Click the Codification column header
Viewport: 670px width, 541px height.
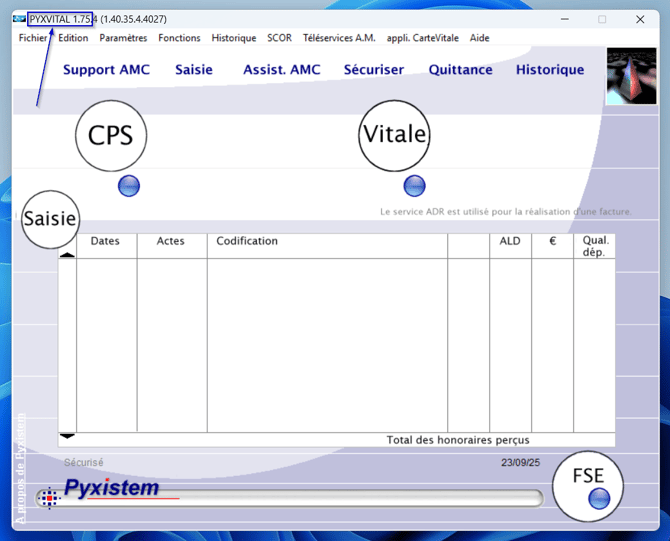tap(247, 241)
